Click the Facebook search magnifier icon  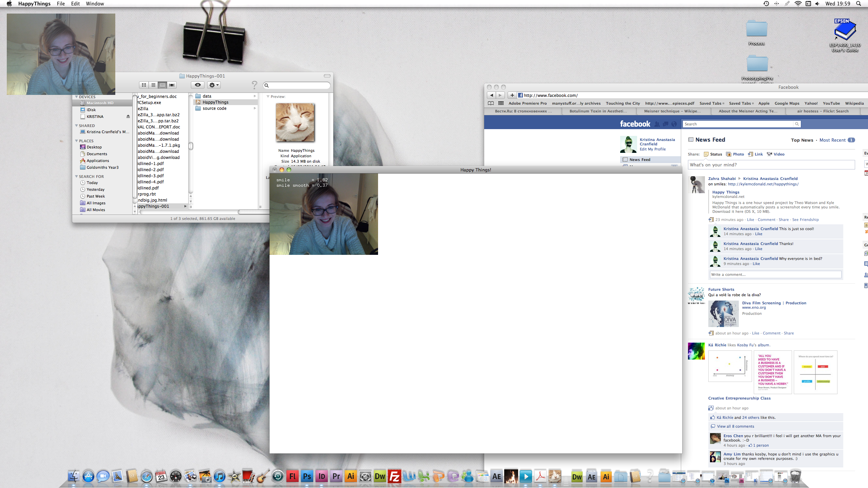click(x=796, y=124)
